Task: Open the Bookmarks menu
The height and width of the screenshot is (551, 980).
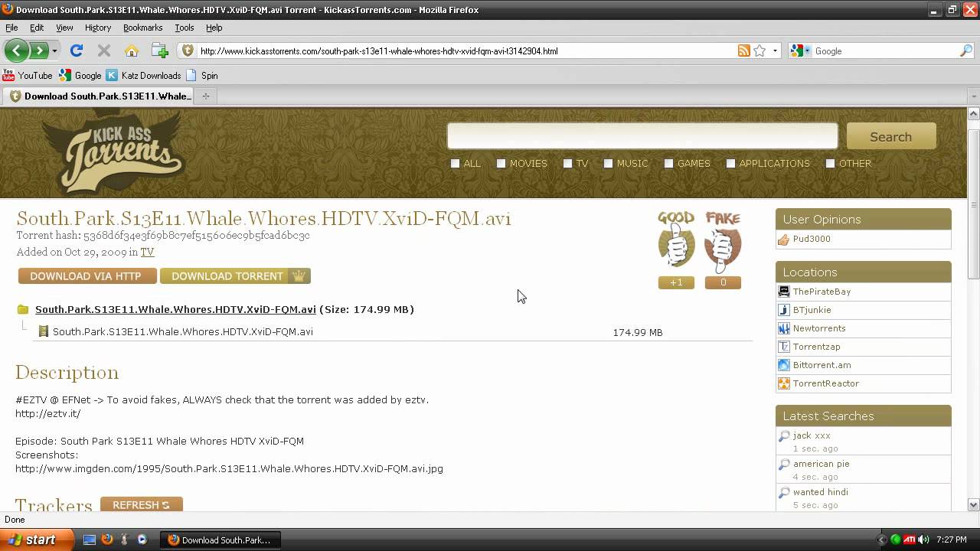Action: point(142,28)
